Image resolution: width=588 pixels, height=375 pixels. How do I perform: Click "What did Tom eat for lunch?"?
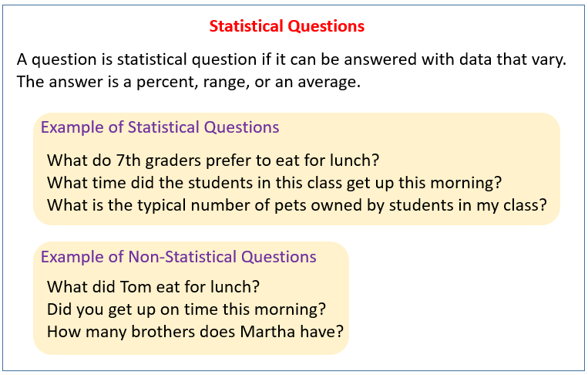153,287
